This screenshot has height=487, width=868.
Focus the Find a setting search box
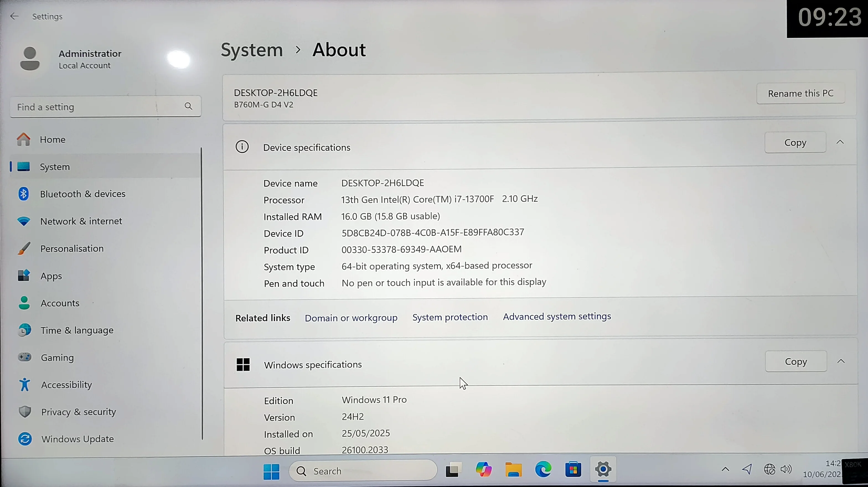(105, 107)
